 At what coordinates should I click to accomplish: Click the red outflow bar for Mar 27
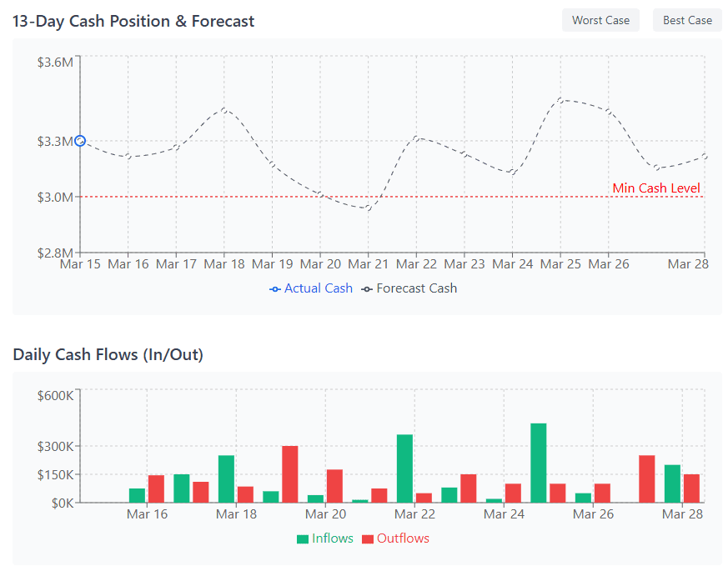[646, 479]
